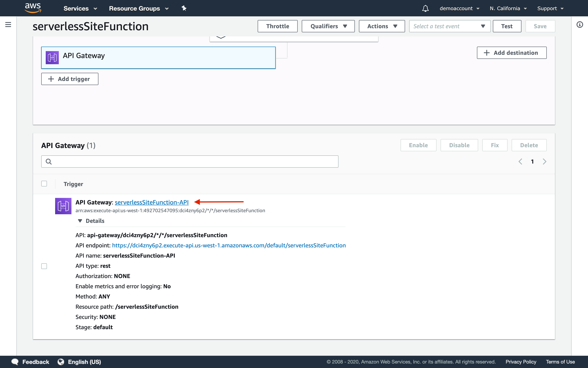Click the Disable trigger button
Viewport: 588px width, 368px height.
(459, 145)
